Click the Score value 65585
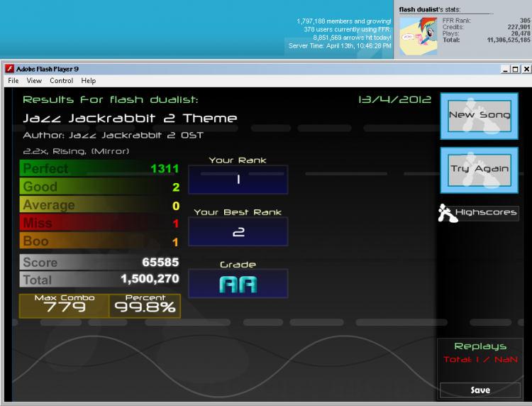 [x=160, y=262]
